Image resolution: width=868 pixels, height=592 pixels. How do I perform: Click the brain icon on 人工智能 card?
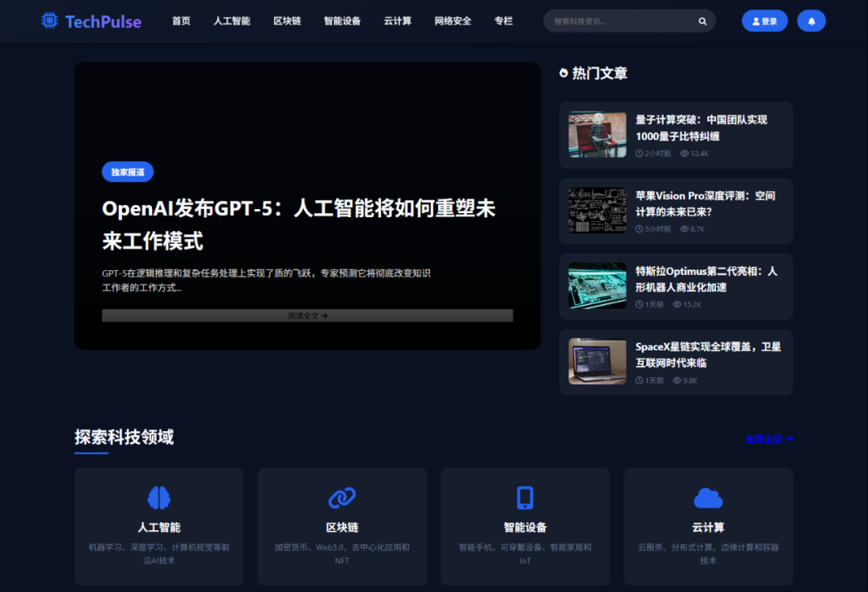pyautogui.click(x=159, y=497)
